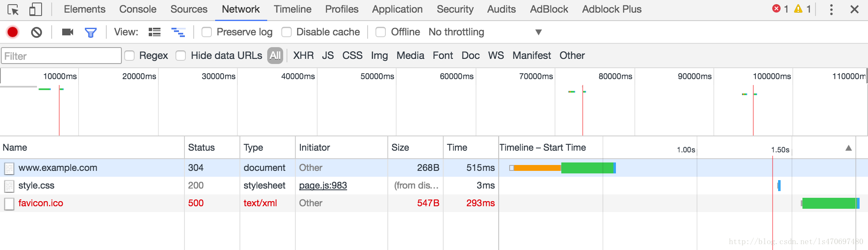This screenshot has height=250, width=868.
Task: Enable the Preserve log checkbox
Action: [207, 32]
